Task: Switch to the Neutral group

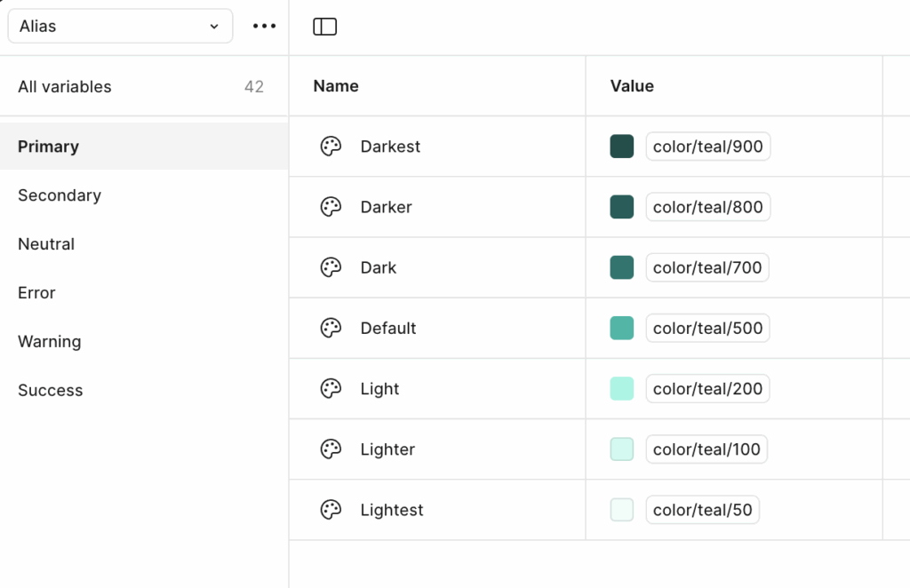Action: (x=46, y=244)
